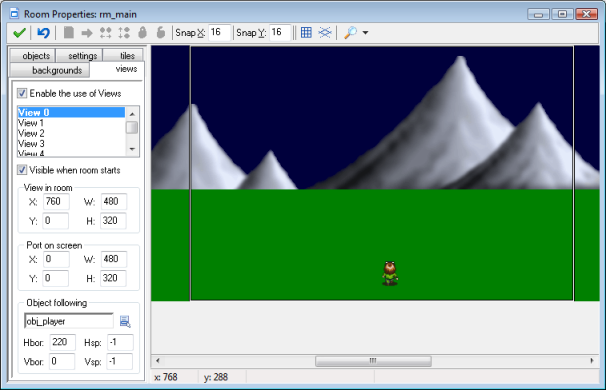This screenshot has width=606, height=390.
Task: Click the shift all instances arrow icon
Action: (x=87, y=33)
